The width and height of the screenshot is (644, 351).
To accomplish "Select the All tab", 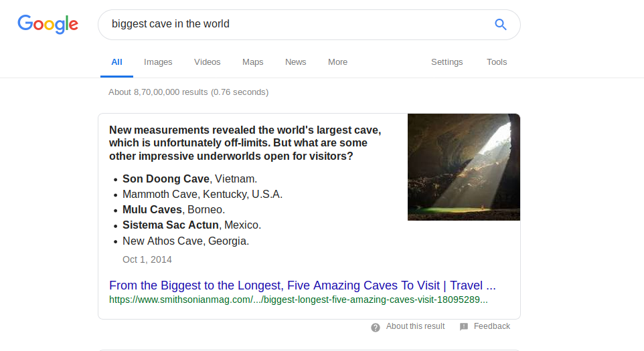I will tap(116, 62).
